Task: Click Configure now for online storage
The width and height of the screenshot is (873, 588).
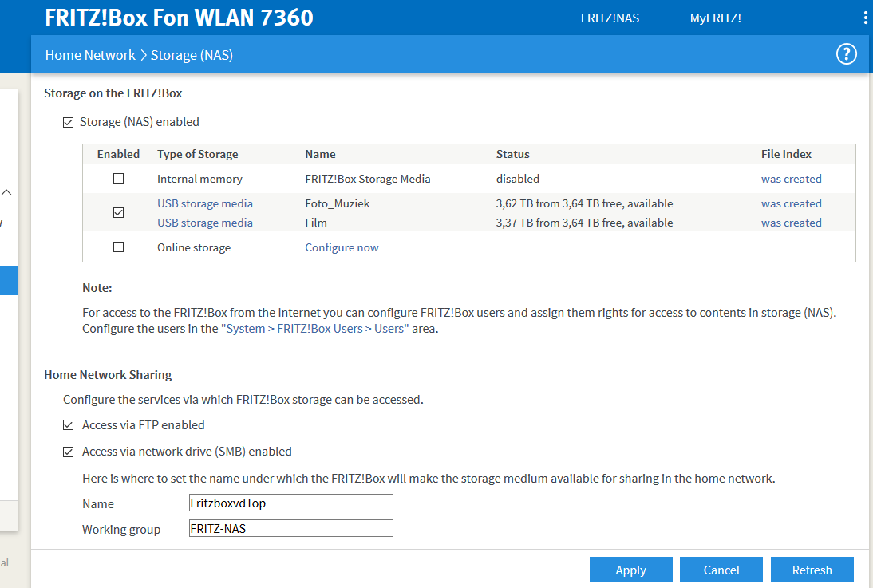Action: click(342, 247)
